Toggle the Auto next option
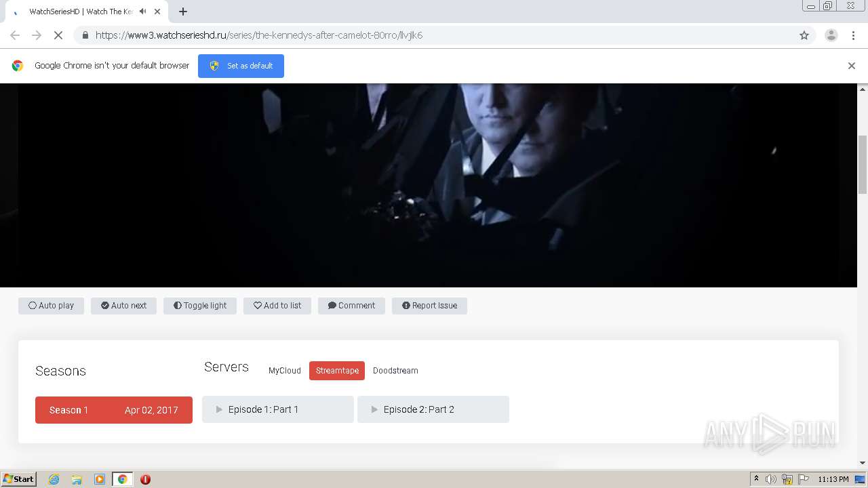This screenshot has height=488, width=868. tap(123, 306)
